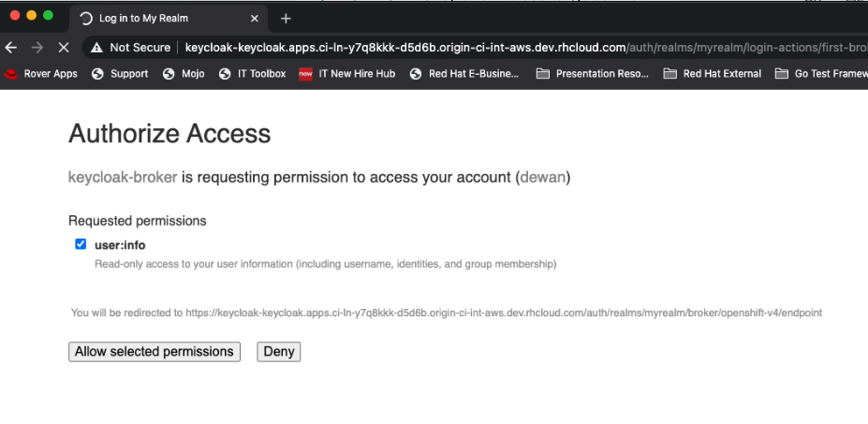Open the IT Toolbox bookmark
868x424 pixels.
point(252,74)
